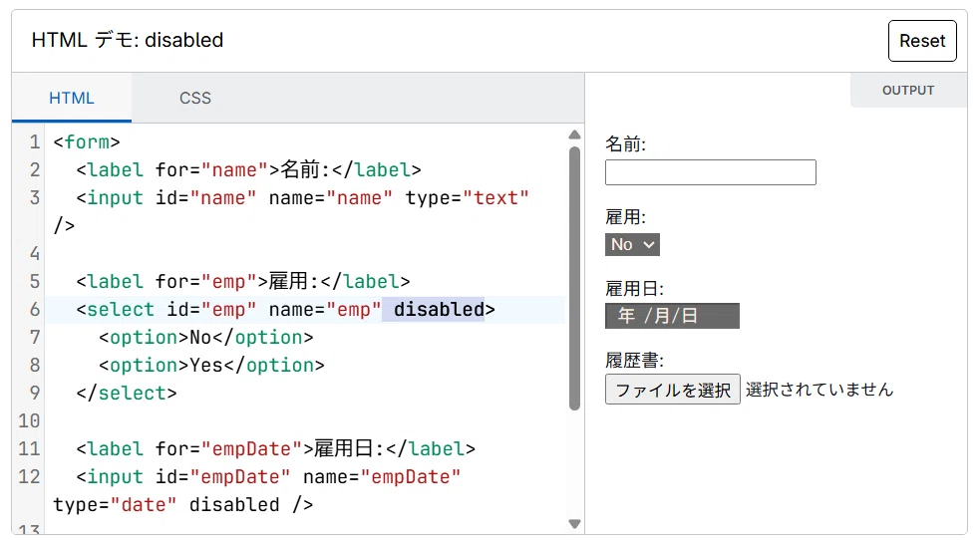The image size is (980, 540).
Task: Click the 選択されていません text
Action: tap(819, 390)
